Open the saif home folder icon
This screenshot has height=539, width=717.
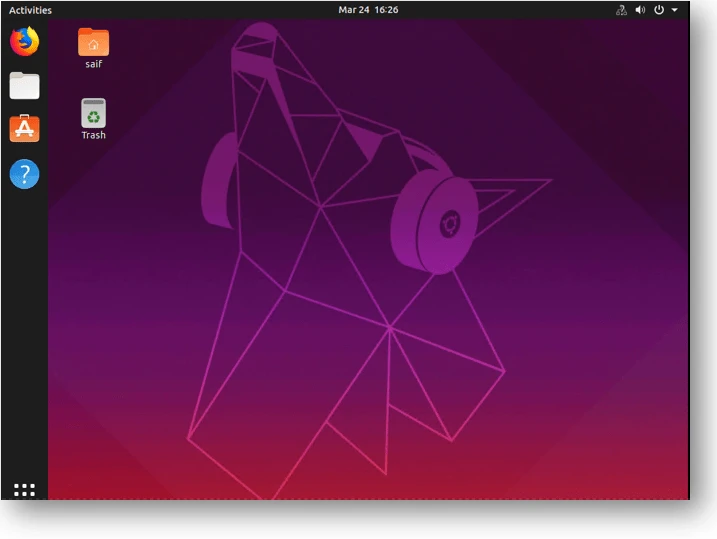(x=93, y=42)
